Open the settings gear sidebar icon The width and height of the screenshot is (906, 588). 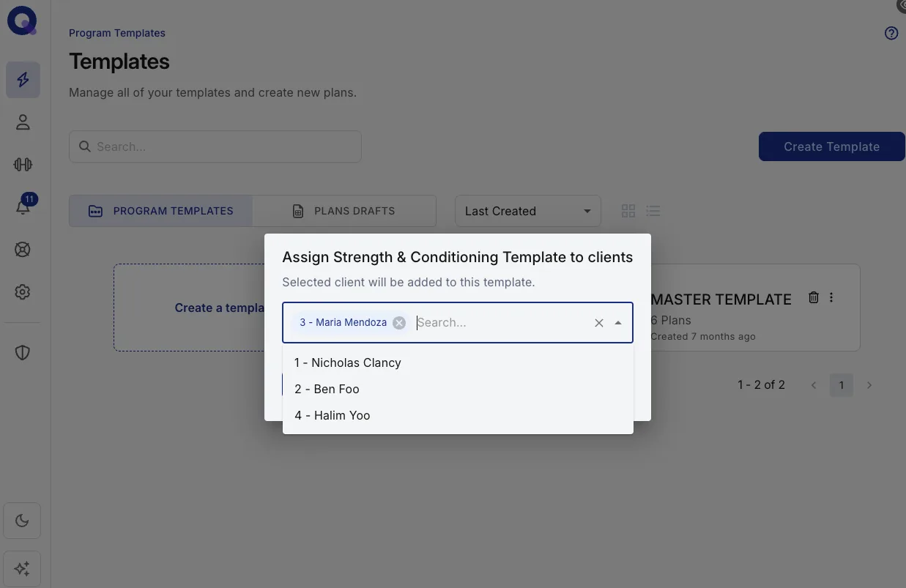tap(23, 291)
